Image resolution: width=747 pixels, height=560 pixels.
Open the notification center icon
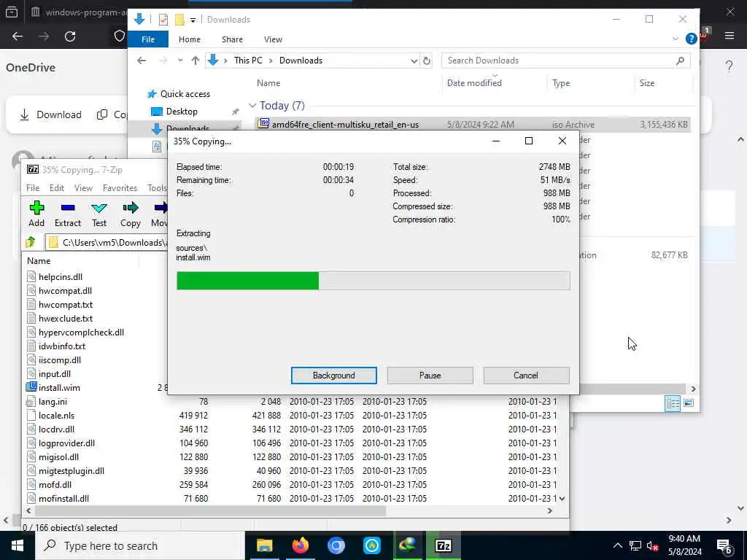[724, 545]
